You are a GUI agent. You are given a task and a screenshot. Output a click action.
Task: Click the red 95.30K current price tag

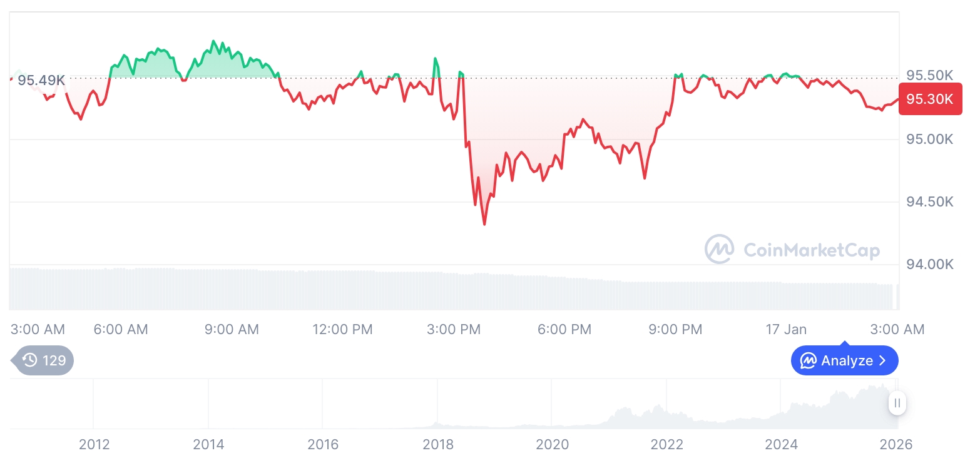pyautogui.click(x=930, y=99)
